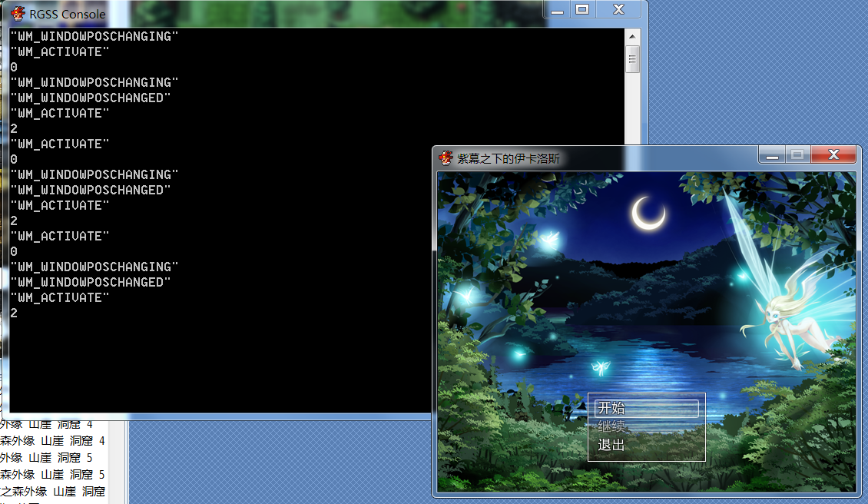Click the console vertical scrollbar thumb

pos(632,59)
